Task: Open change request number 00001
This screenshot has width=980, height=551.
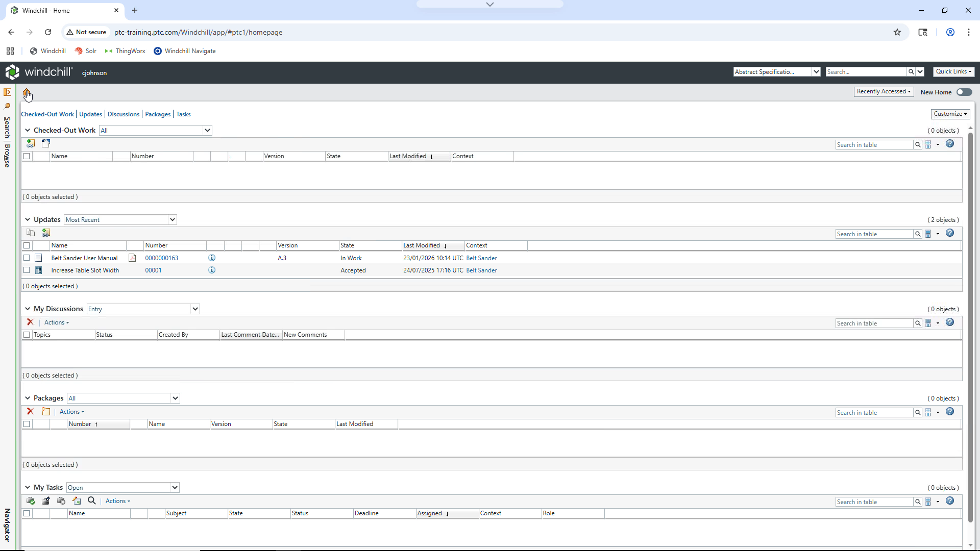Action: [x=153, y=270]
